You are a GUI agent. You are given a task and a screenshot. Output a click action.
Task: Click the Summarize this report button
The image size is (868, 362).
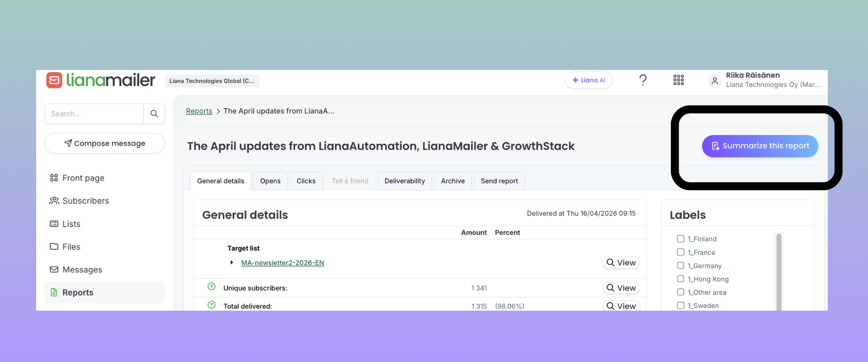pos(760,146)
